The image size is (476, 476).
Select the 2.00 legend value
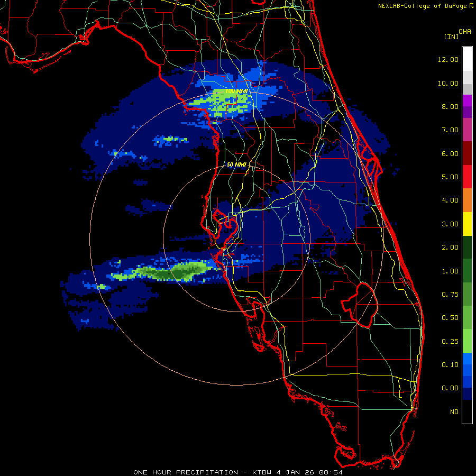click(450, 248)
